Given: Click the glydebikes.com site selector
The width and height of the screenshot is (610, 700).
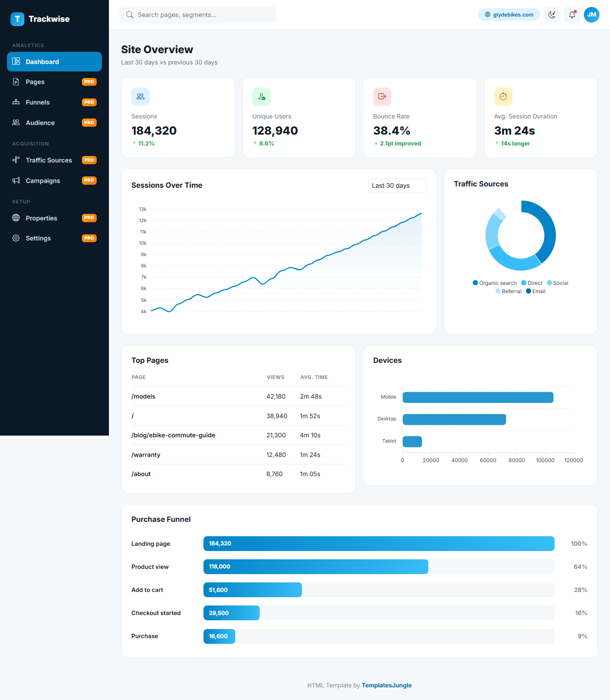Looking at the screenshot, I should (509, 15).
